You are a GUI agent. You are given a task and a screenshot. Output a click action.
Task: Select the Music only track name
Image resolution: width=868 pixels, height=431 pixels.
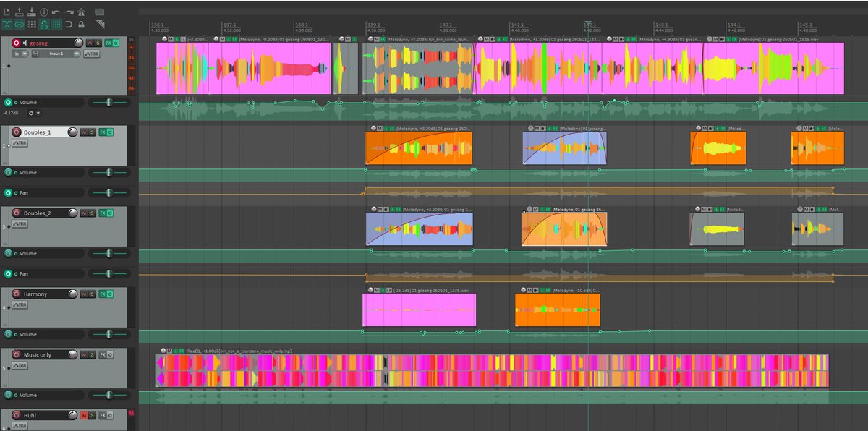coord(38,355)
